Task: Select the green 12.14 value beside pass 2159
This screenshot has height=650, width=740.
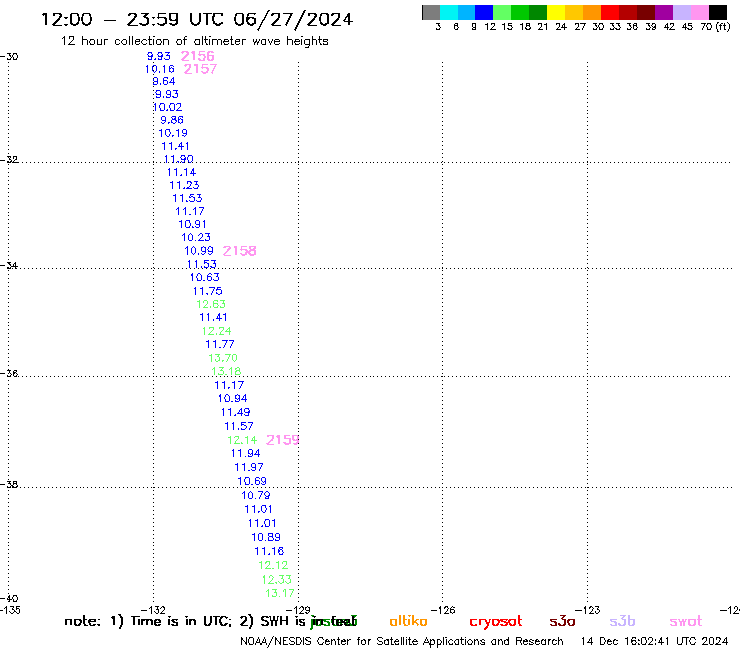Action: 242,440
